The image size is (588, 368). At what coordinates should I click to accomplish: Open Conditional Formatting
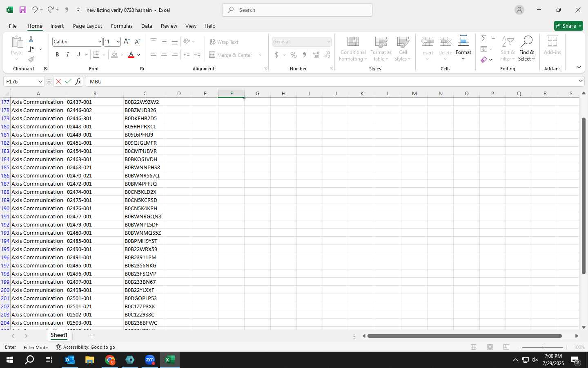(353, 48)
